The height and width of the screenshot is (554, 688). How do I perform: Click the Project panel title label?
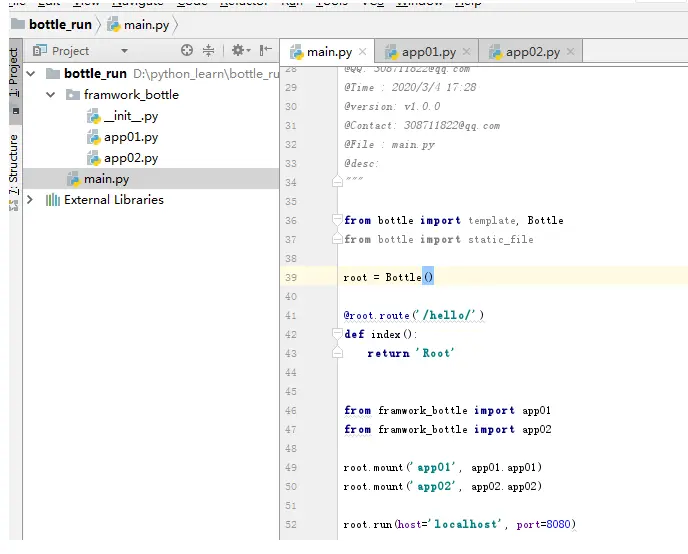[x=70, y=51]
